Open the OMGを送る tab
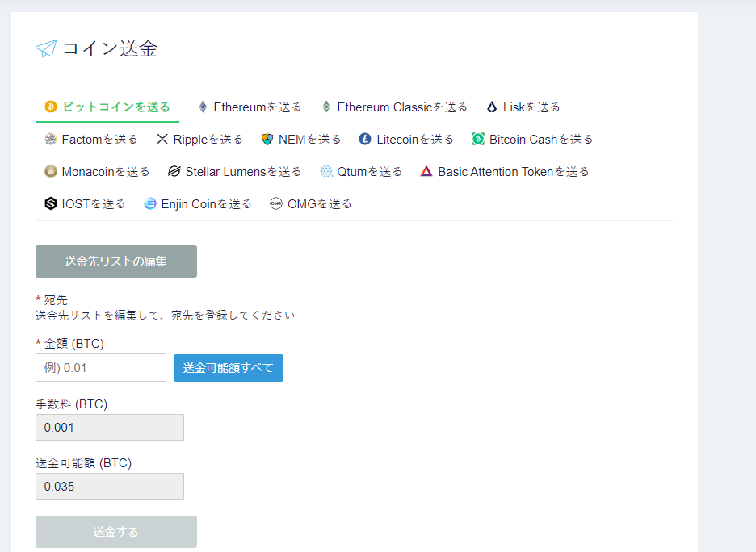Viewport: 756px width, 552px height. coord(310,203)
